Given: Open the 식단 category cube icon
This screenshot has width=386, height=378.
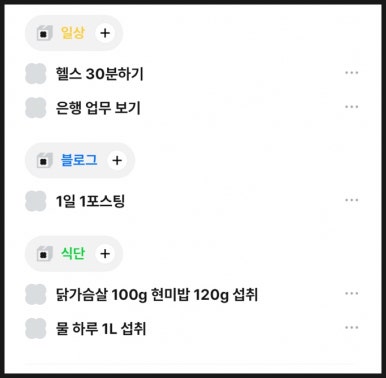Looking at the screenshot, I should [x=45, y=254].
